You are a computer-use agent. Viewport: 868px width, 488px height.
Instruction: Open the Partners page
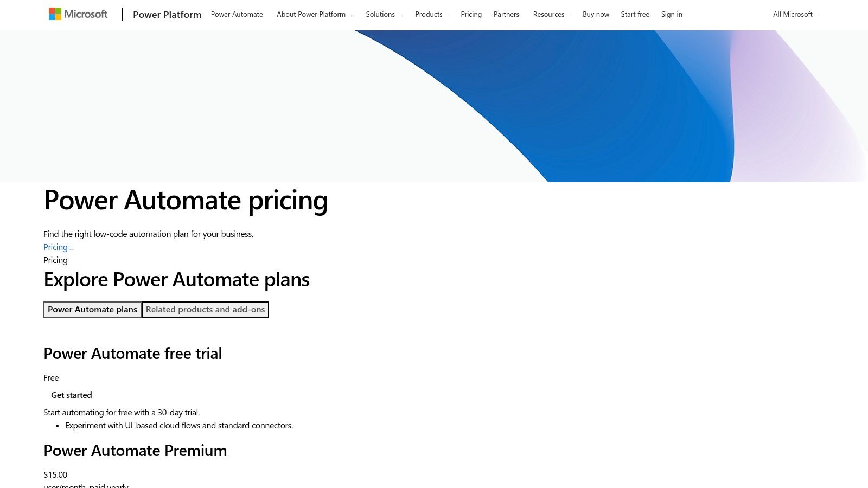click(506, 14)
